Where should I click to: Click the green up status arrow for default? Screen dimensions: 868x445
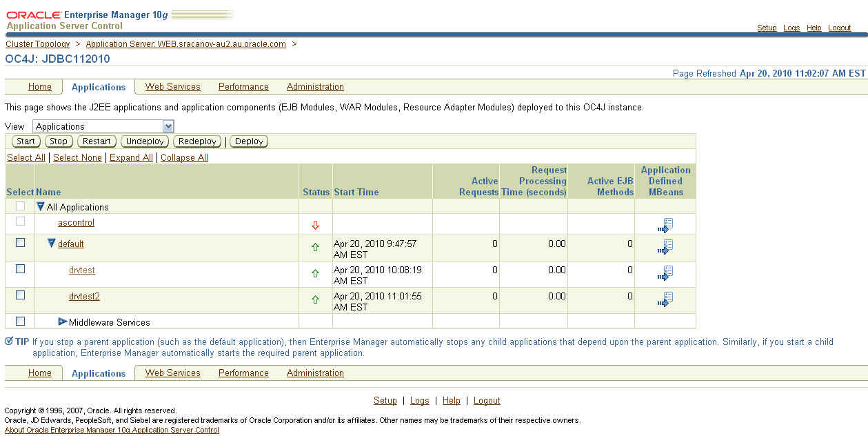pyautogui.click(x=316, y=247)
